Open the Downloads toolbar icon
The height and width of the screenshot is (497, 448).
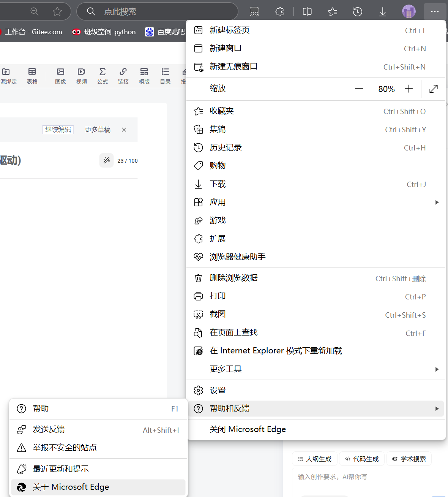[383, 12]
